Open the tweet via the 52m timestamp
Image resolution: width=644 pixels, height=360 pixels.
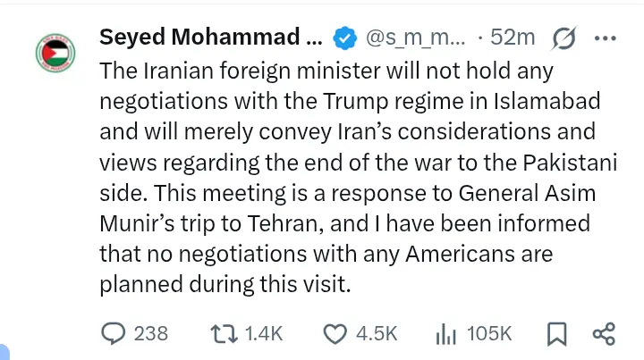(518, 38)
